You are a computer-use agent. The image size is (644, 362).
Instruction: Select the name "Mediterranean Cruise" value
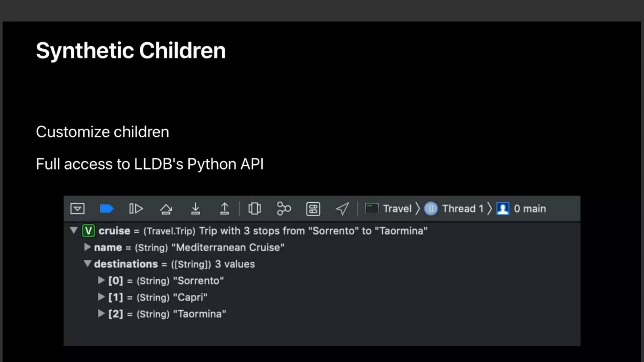228,248
